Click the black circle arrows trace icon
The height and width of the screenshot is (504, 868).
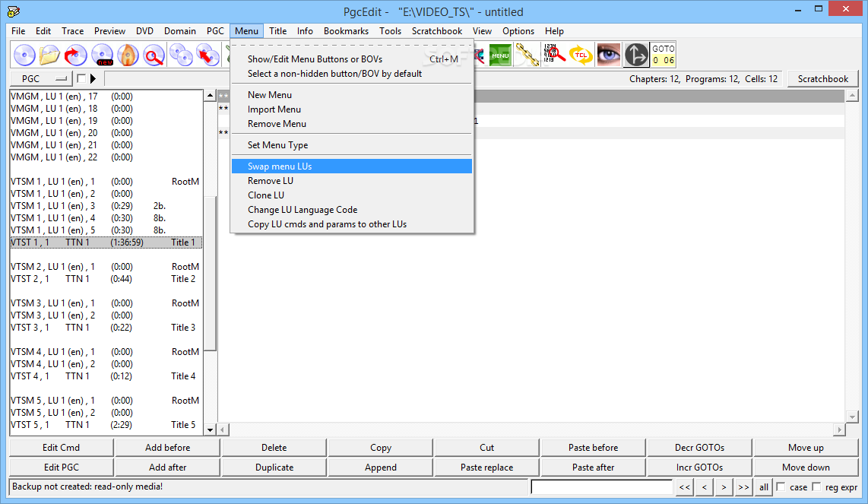[636, 55]
